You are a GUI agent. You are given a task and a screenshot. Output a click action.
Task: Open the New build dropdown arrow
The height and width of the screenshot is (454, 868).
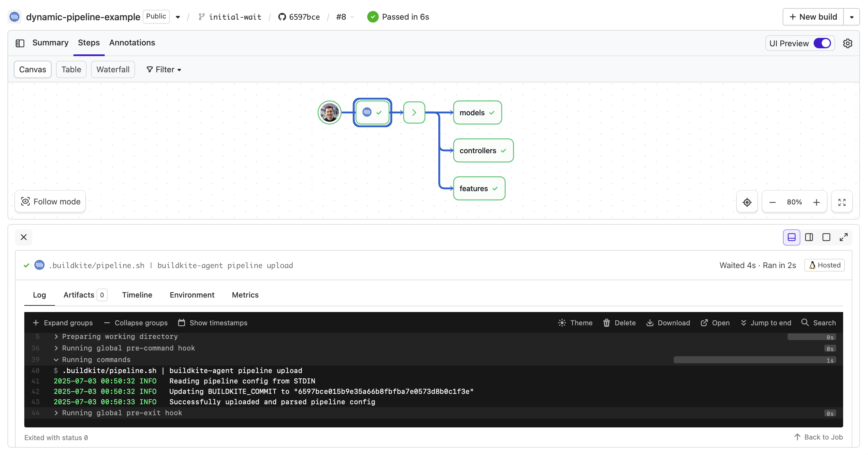pos(852,17)
